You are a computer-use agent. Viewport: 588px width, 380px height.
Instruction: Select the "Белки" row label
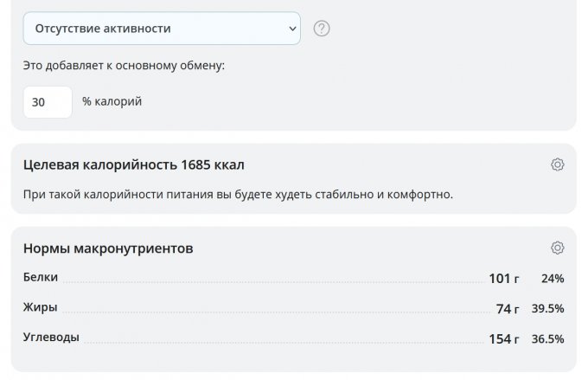[41, 278]
